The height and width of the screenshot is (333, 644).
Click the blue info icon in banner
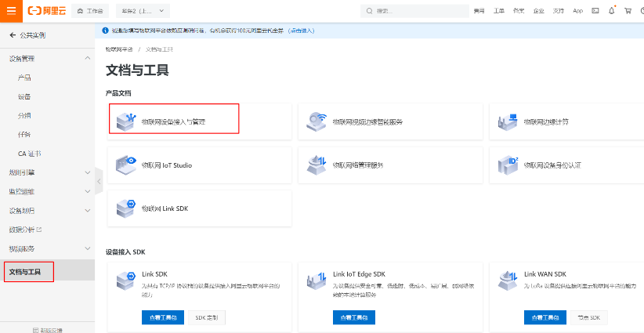pyautogui.click(x=104, y=31)
